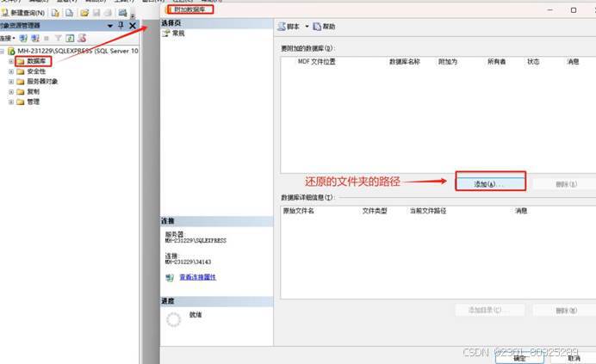596x364 pixels.
Task: Click the last monitor-style icon in main toolbar
Action: pos(122,13)
